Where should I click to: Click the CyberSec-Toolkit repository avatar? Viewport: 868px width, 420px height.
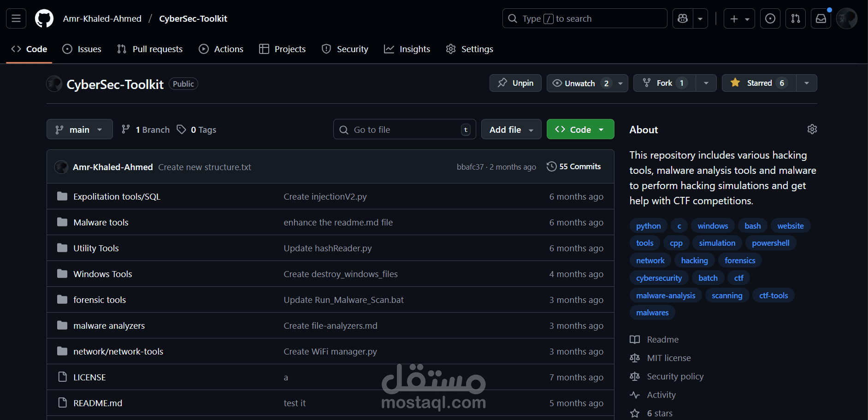coord(54,84)
